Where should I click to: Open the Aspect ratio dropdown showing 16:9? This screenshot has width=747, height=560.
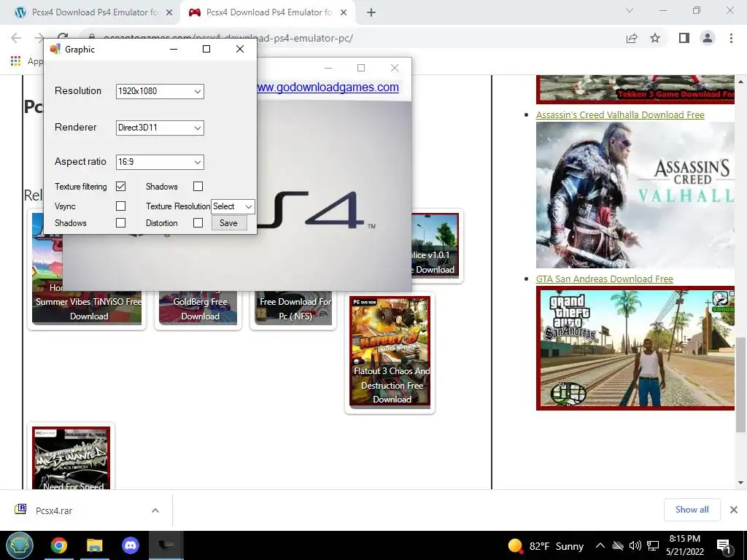point(160,162)
